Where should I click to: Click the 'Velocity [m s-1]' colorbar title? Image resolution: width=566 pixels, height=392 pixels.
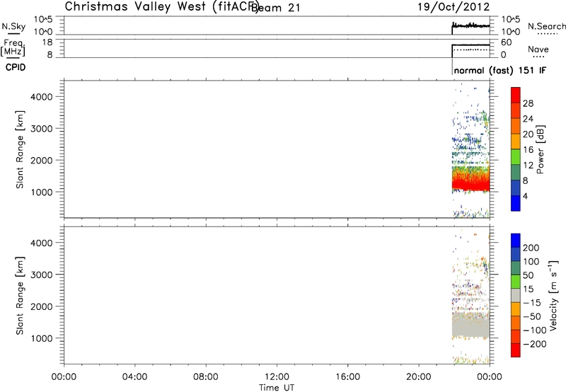[554, 295]
